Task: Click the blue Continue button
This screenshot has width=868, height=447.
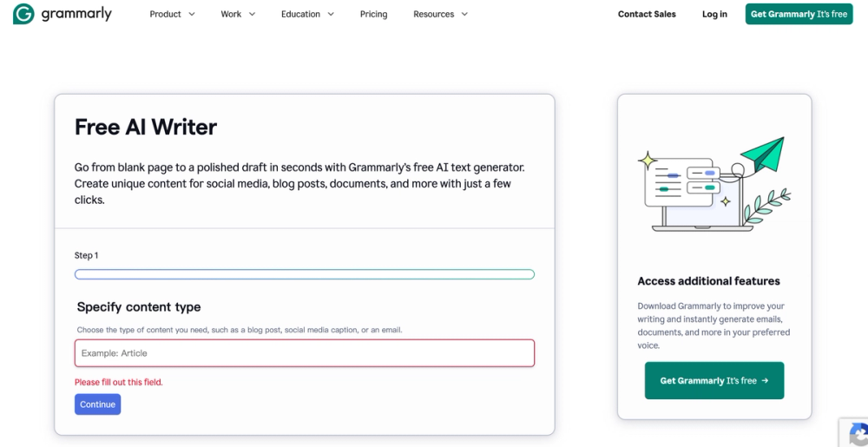Action: point(97,404)
